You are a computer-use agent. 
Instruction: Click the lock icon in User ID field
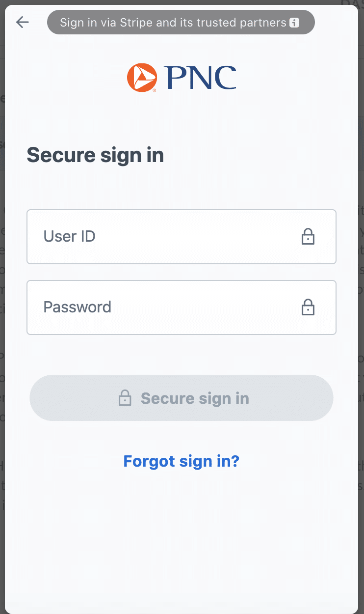(x=308, y=237)
